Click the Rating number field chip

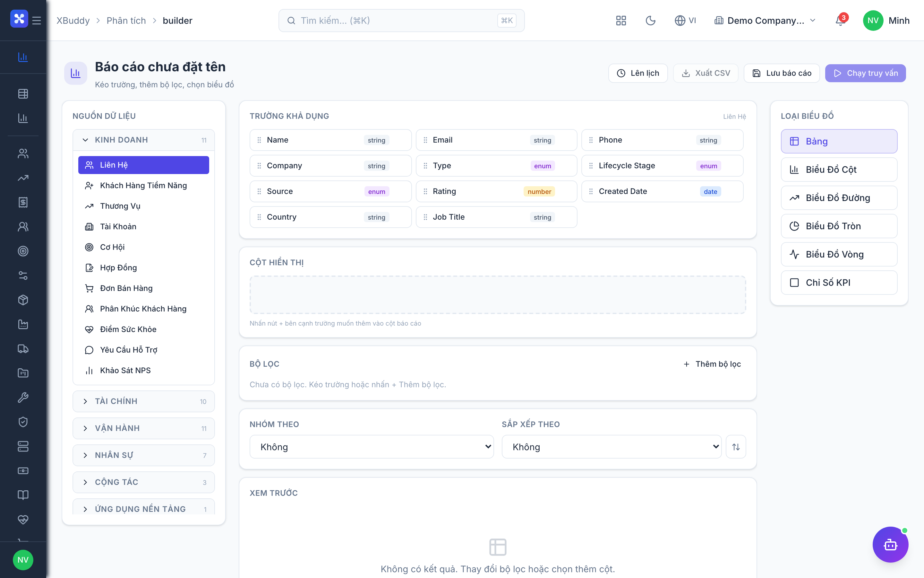pyautogui.click(x=496, y=191)
